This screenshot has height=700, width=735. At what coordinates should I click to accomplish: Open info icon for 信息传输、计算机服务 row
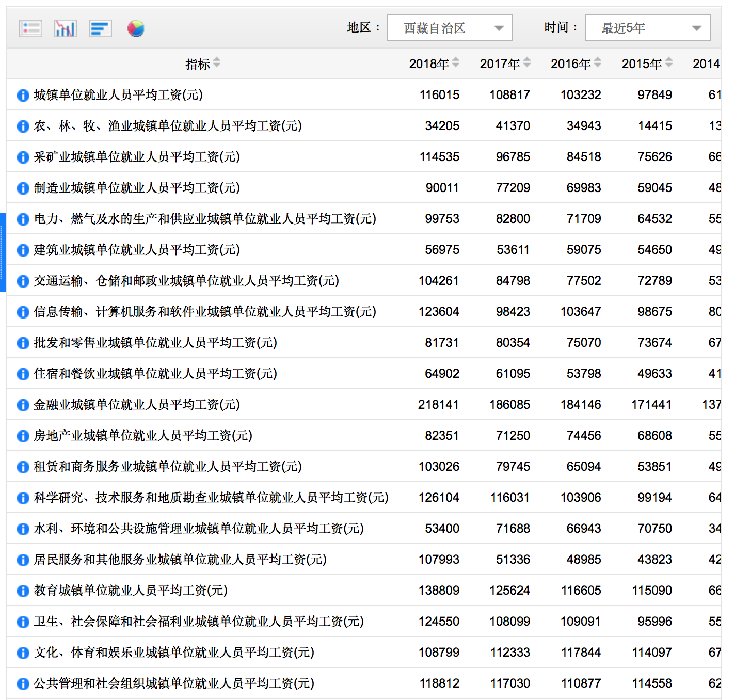coord(23,312)
